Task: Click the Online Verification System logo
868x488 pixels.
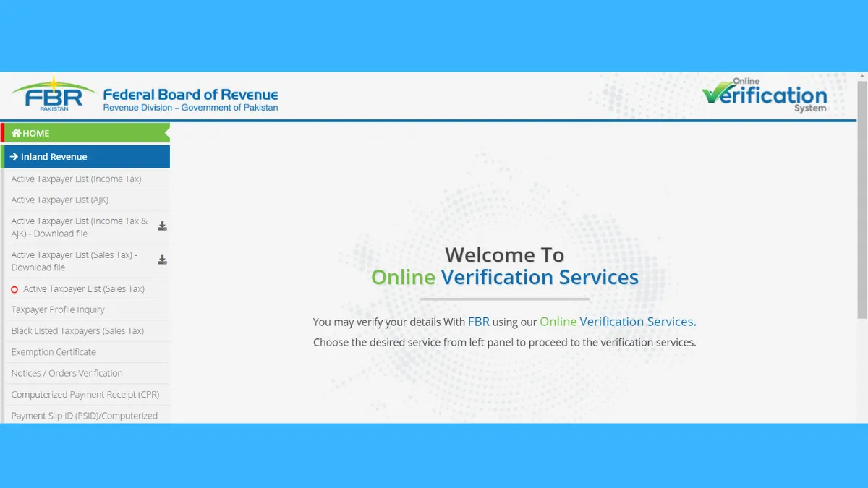Action: pyautogui.click(x=765, y=95)
